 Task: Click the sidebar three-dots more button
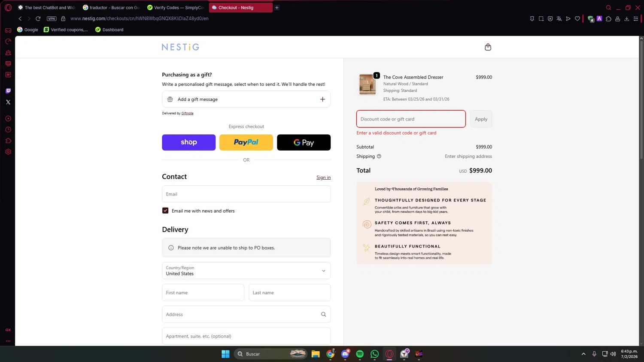click(8, 341)
